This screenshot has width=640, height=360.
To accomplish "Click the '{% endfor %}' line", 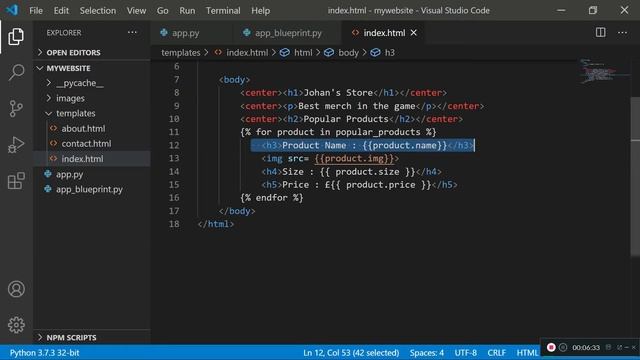I will coord(272,198).
